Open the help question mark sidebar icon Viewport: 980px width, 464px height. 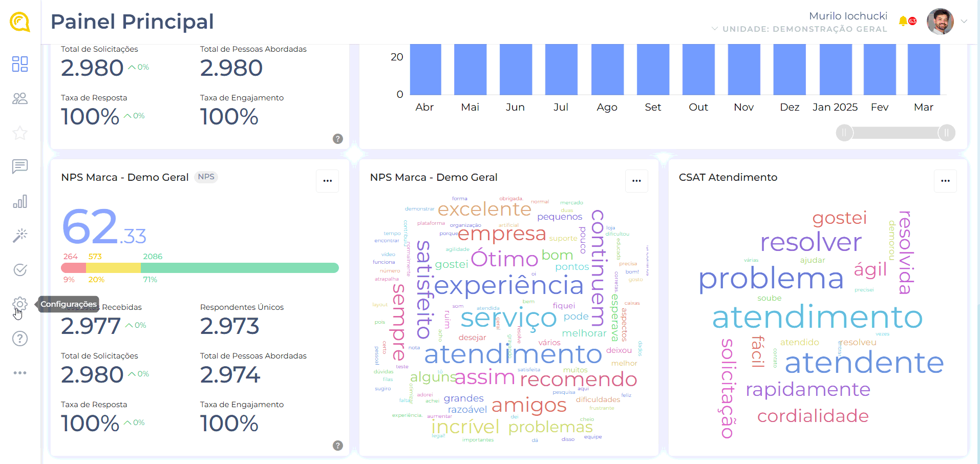pyautogui.click(x=20, y=339)
